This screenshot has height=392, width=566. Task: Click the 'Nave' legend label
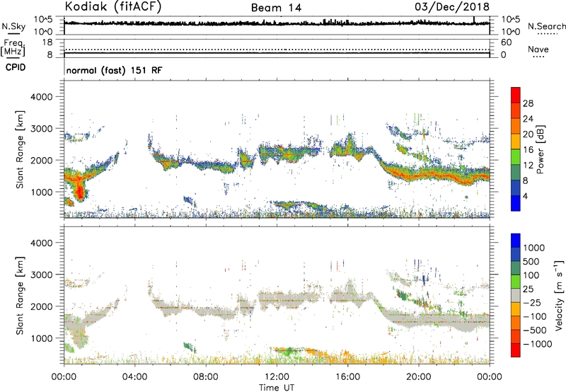538,49
